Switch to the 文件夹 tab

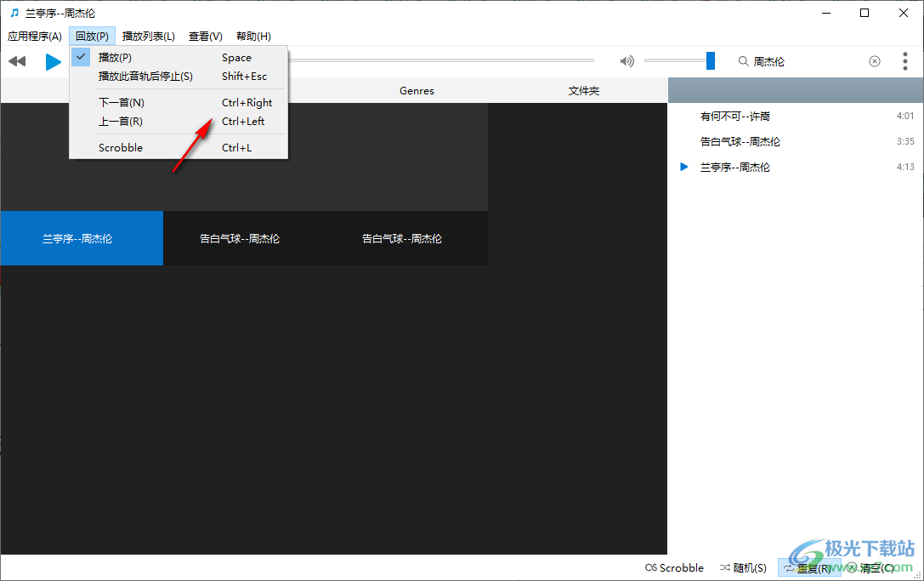583,91
